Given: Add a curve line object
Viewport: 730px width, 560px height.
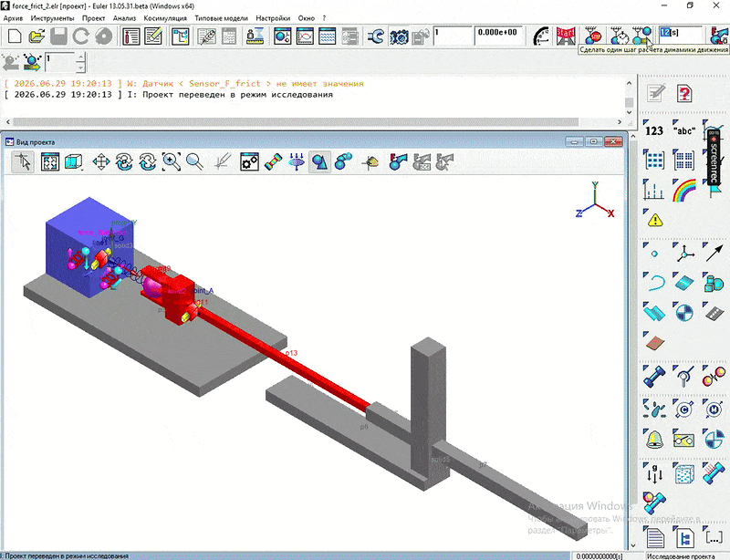Looking at the screenshot, I should [654, 282].
